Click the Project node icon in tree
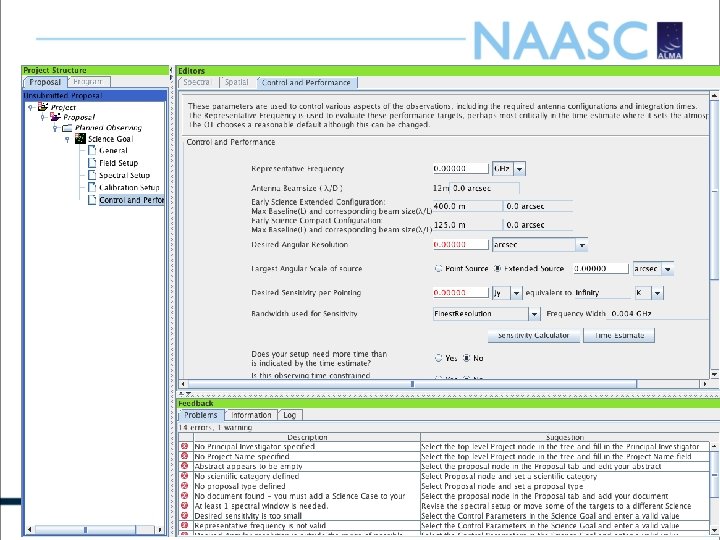The image size is (720, 540). (43, 107)
